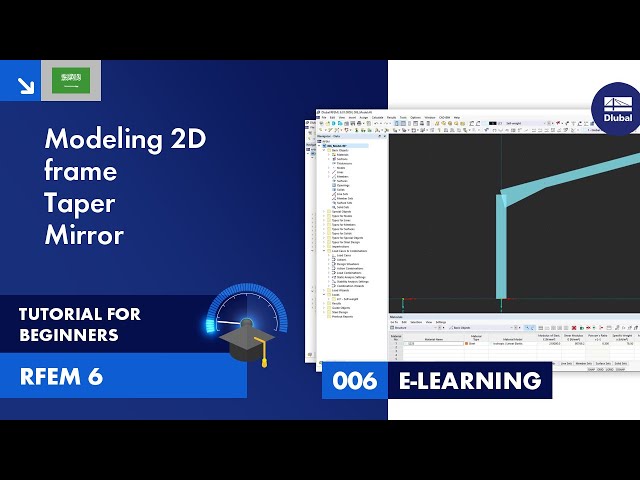Open the Edit menu in main menu bar
640x480 pixels.
point(332,118)
